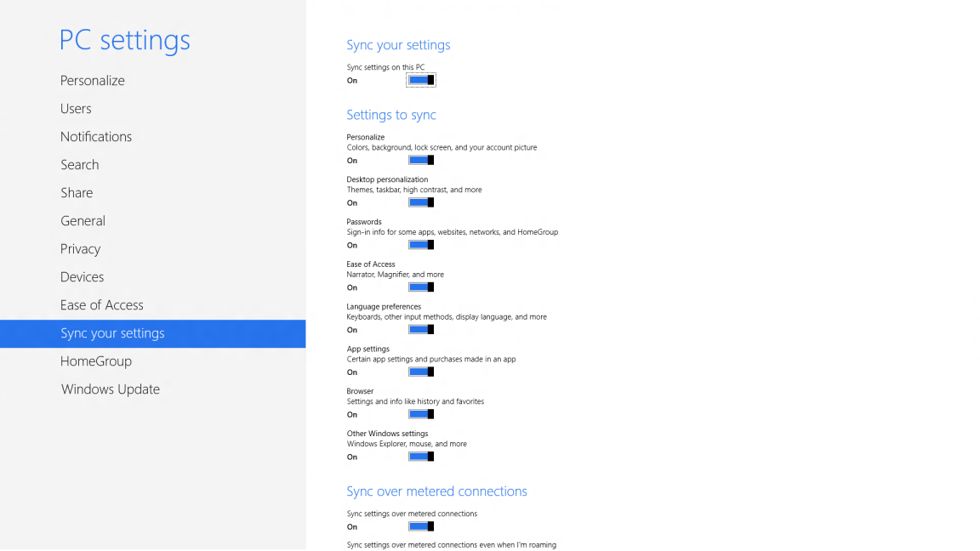This screenshot has height=551, width=980.
Task: Turn off Browser settings sync
Action: coord(420,414)
